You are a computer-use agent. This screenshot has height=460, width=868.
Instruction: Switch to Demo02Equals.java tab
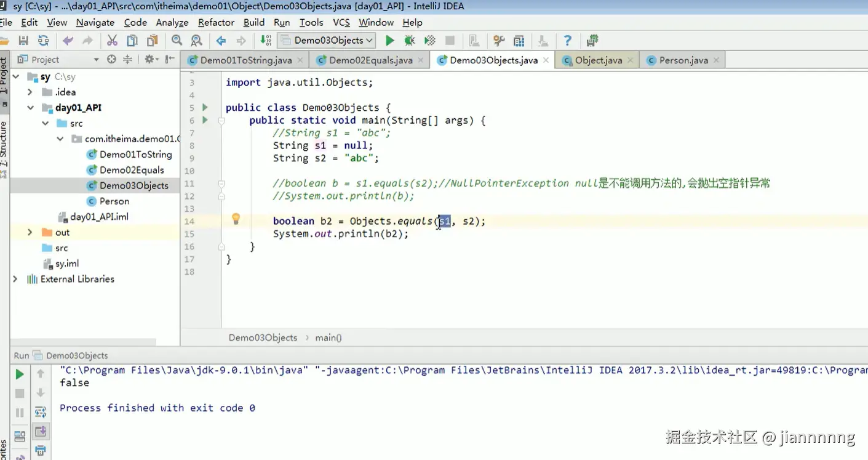(371, 60)
